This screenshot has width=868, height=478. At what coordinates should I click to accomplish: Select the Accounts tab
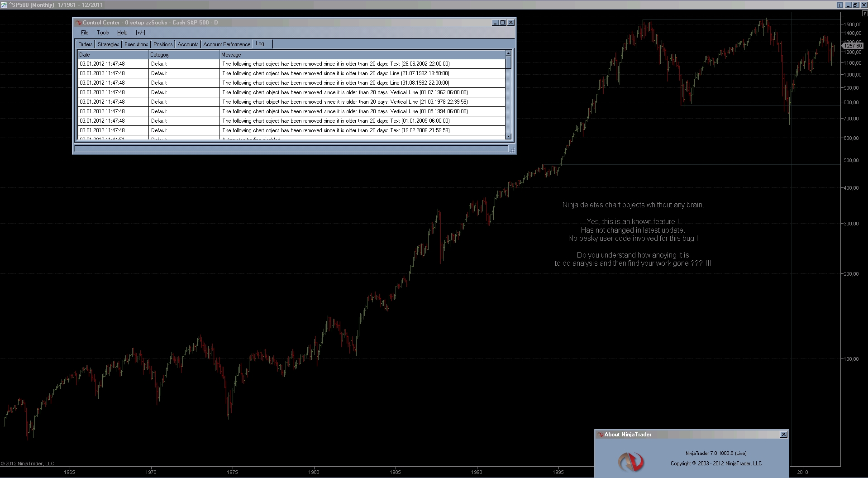(188, 44)
